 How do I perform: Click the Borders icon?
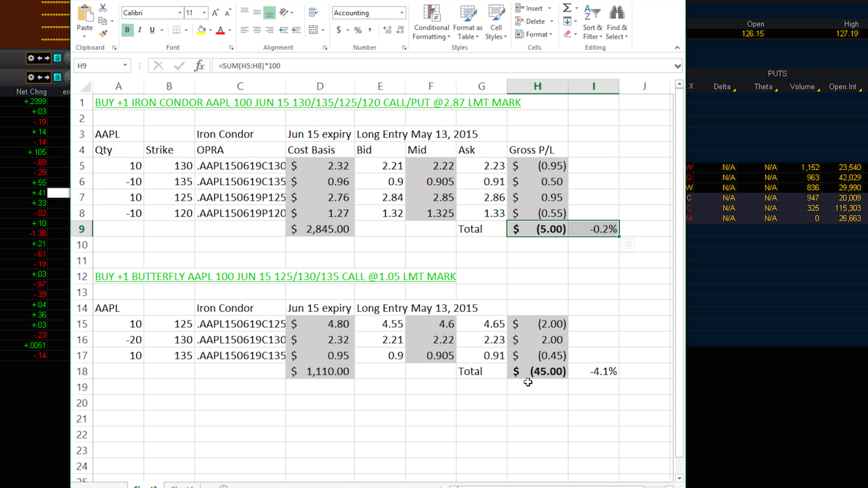pos(176,30)
